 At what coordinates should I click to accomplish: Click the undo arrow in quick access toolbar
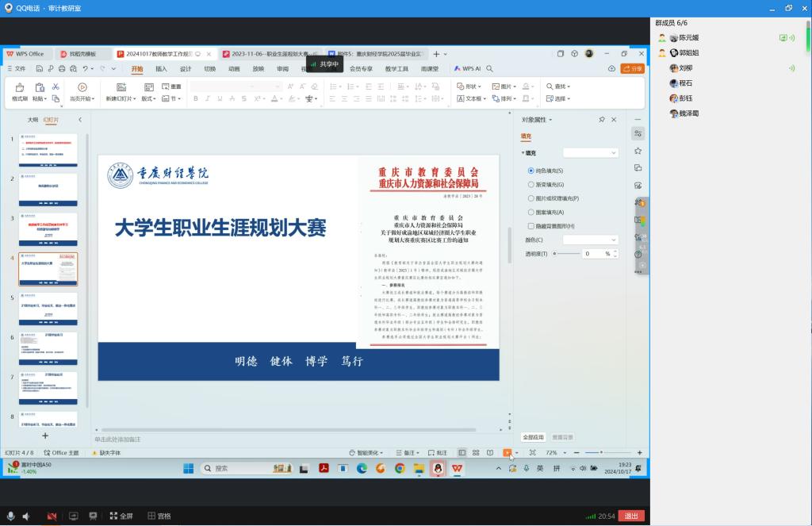pos(86,68)
